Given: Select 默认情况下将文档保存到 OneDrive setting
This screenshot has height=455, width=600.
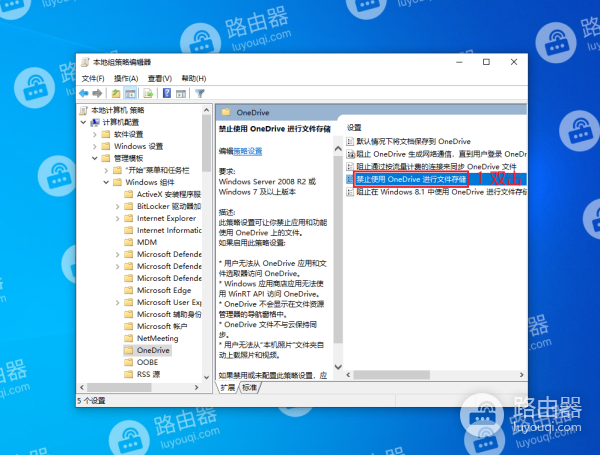Looking at the screenshot, I should [x=413, y=142].
